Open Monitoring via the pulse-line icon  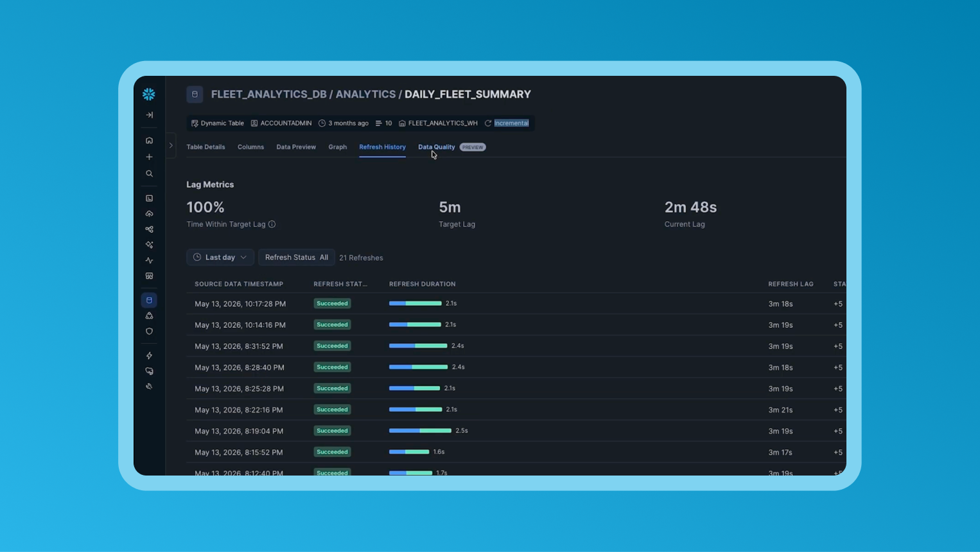[x=149, y=260]
